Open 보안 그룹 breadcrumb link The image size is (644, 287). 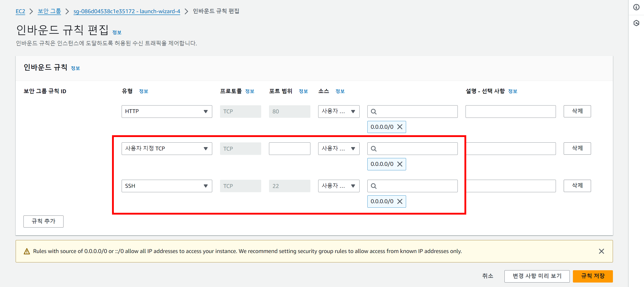tap(49, 11)
